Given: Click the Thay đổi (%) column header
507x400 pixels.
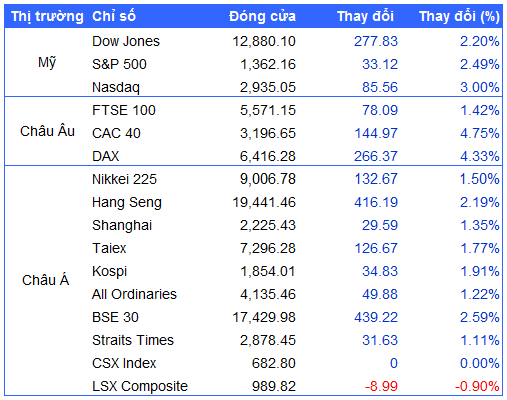Looking at the screenshot, I should (459, 16).
